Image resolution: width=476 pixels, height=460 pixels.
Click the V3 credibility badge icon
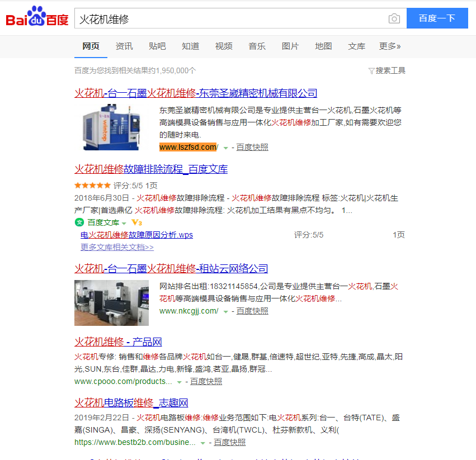click(x=136, y=222)
